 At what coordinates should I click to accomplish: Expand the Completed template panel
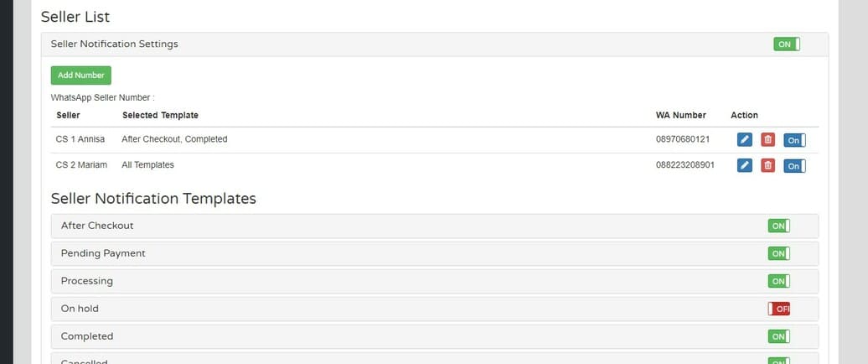[x=87, y=336]
